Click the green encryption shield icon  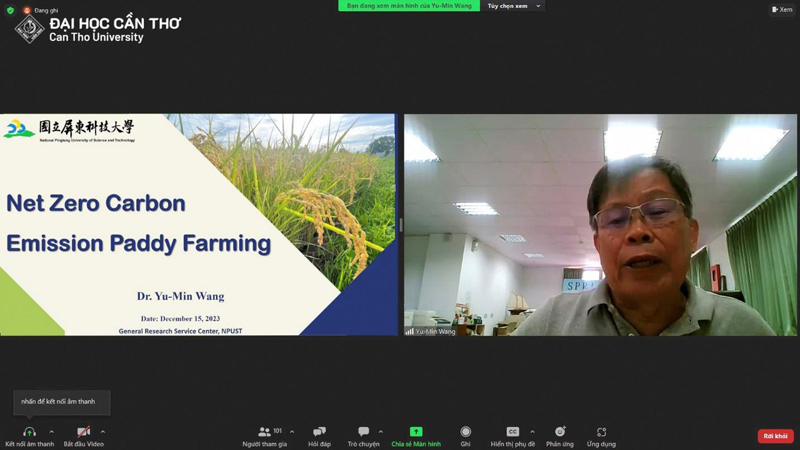point(10,10)
